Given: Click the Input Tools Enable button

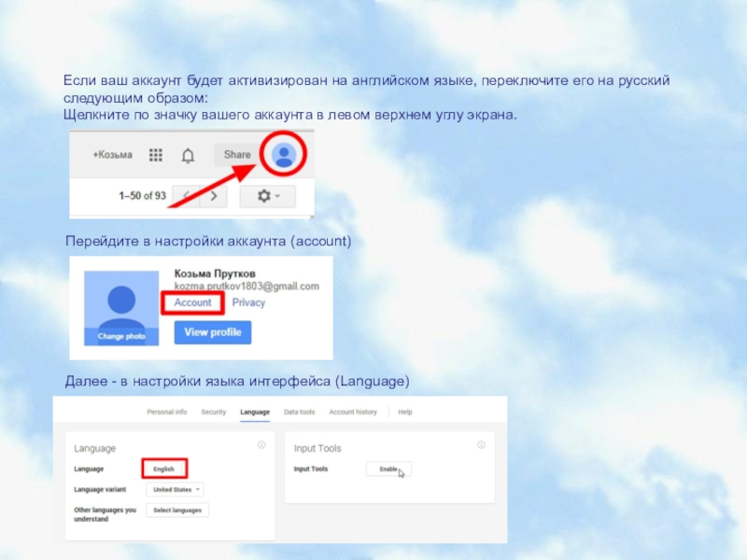Looking at the screenshot, I should (388, 469).
